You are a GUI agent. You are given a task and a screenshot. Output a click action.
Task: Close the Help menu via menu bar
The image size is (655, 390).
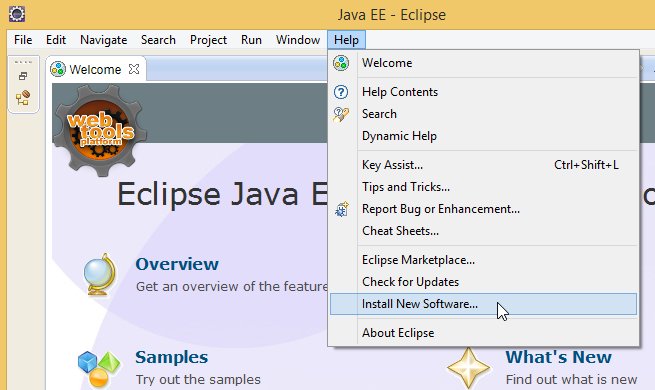click(346, 40)
